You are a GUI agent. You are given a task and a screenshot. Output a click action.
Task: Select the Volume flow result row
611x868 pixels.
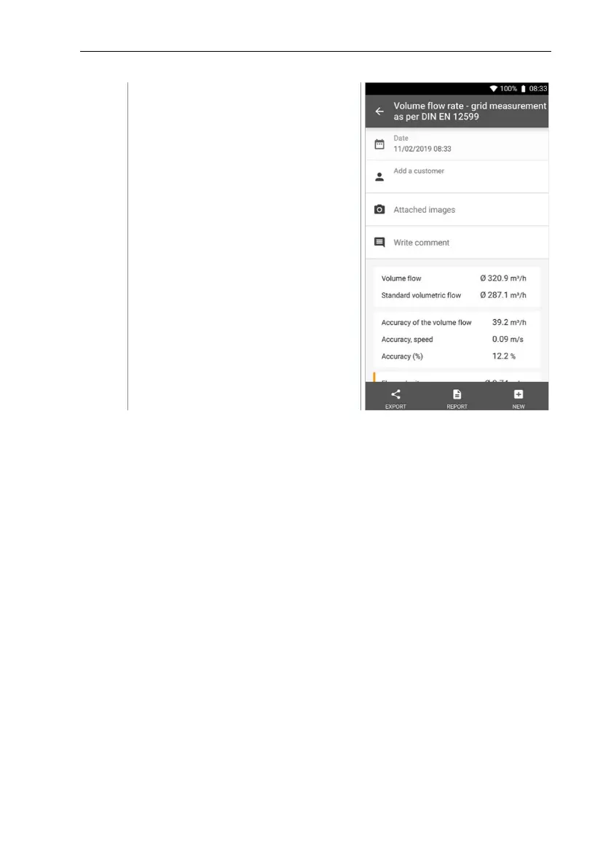point(457,278)
